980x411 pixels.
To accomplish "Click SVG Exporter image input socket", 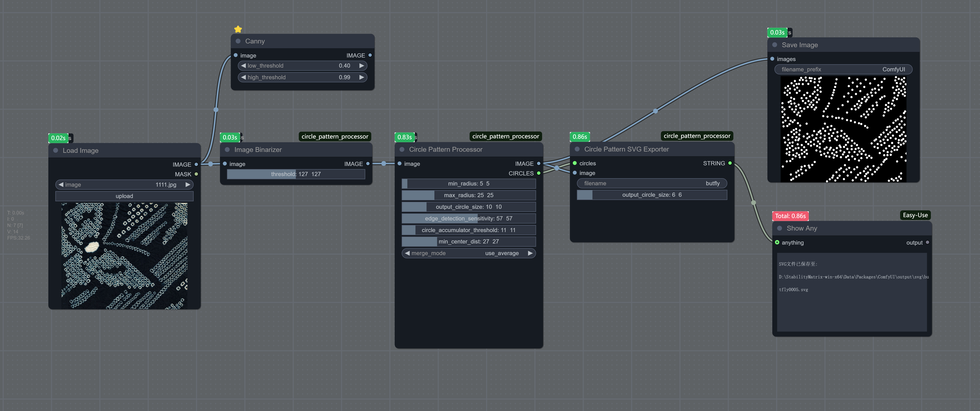I will [x=575, y=173].
